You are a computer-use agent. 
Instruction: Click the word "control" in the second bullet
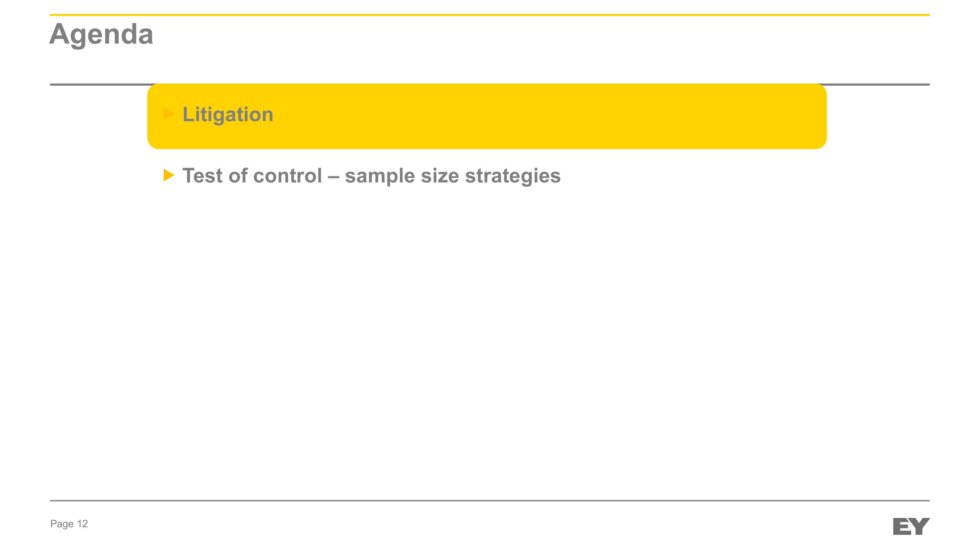pyautogui.click(x=287, y=176)
